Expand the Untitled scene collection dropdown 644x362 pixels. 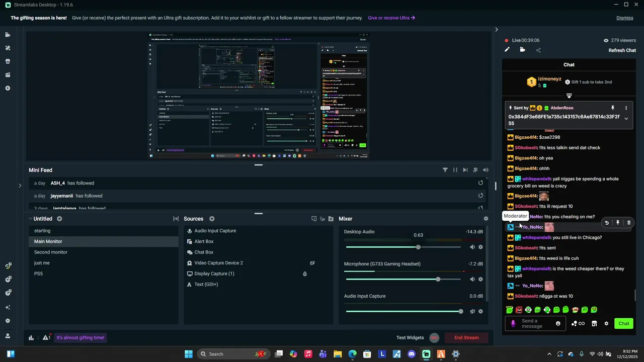point(30,219)
